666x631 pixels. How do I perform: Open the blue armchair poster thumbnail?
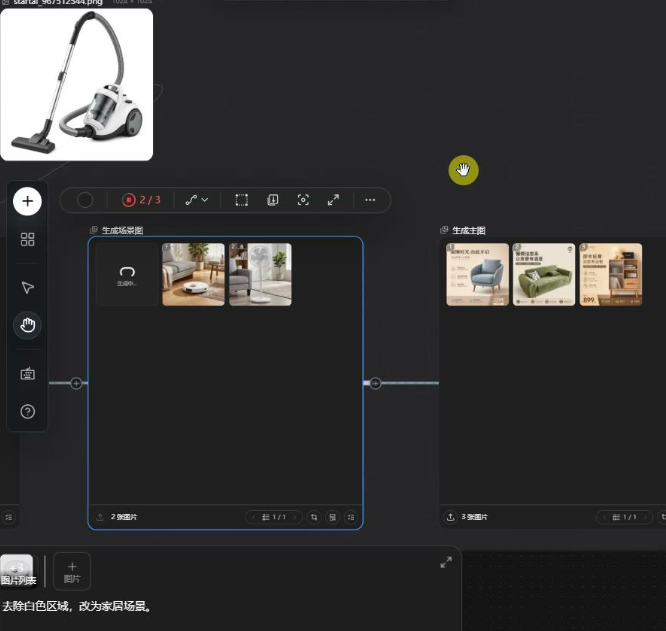(x=477, y=274)
